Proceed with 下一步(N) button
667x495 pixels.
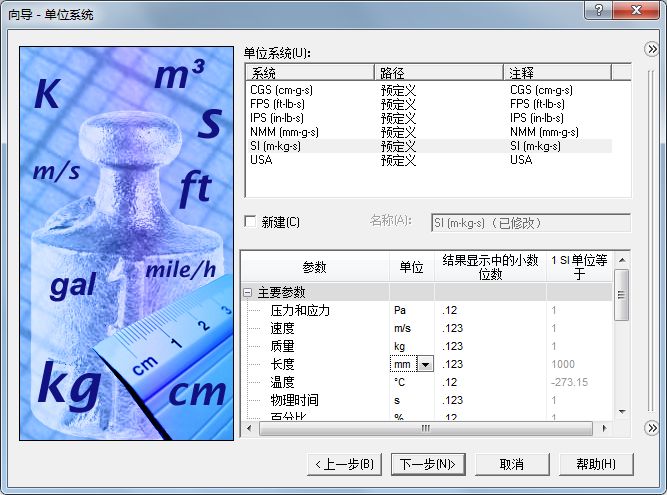428,464
